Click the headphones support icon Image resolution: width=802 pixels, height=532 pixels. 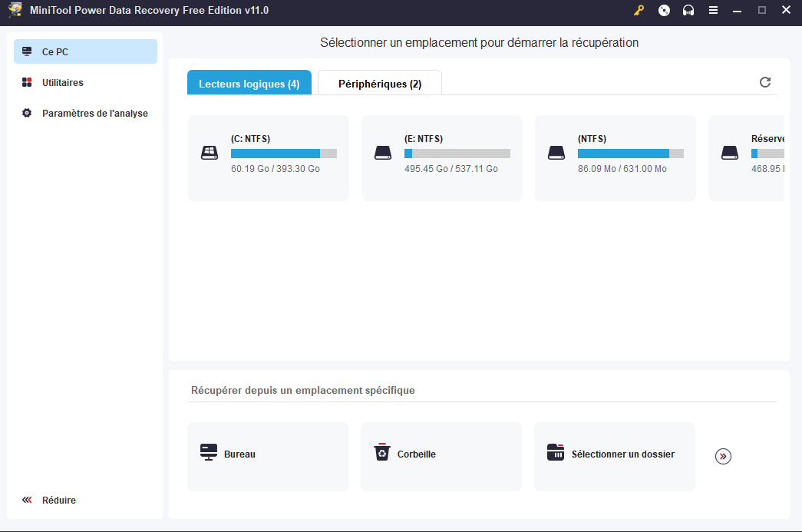point(688,11)
